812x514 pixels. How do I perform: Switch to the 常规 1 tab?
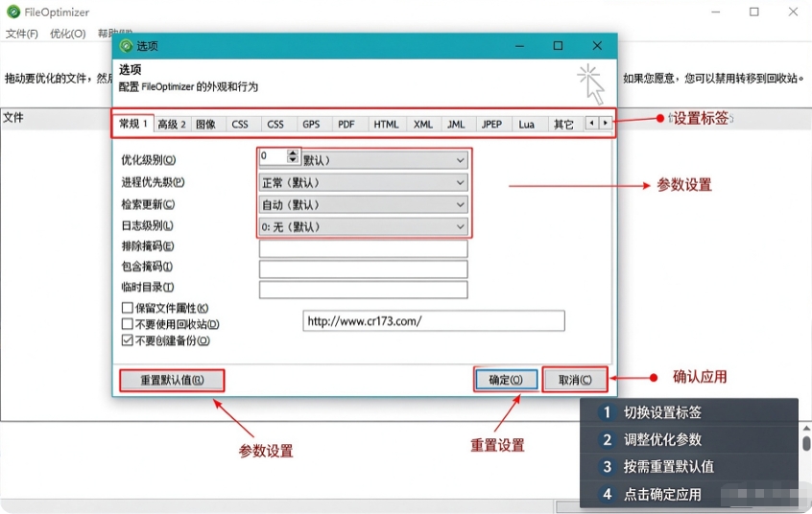pos(133,124)
